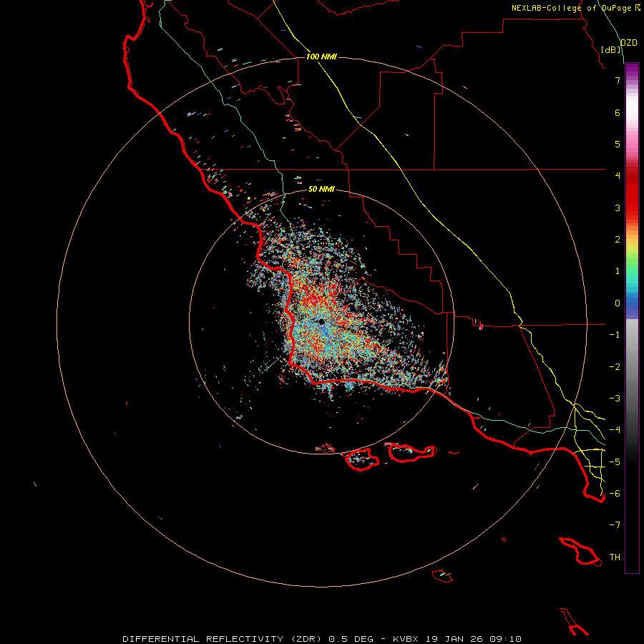Click the 5 dB value on the scale
This screenshot has height=644, width=644.
pyautogui.click(x=618, y=144)
